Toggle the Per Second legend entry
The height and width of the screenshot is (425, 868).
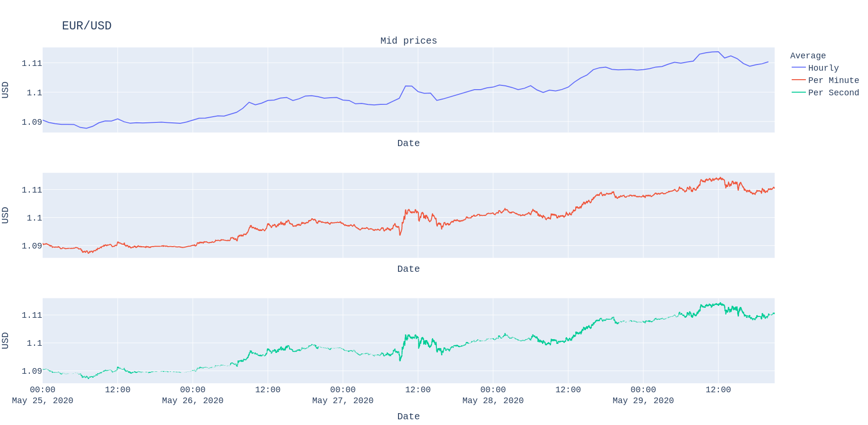pos(825,92)
